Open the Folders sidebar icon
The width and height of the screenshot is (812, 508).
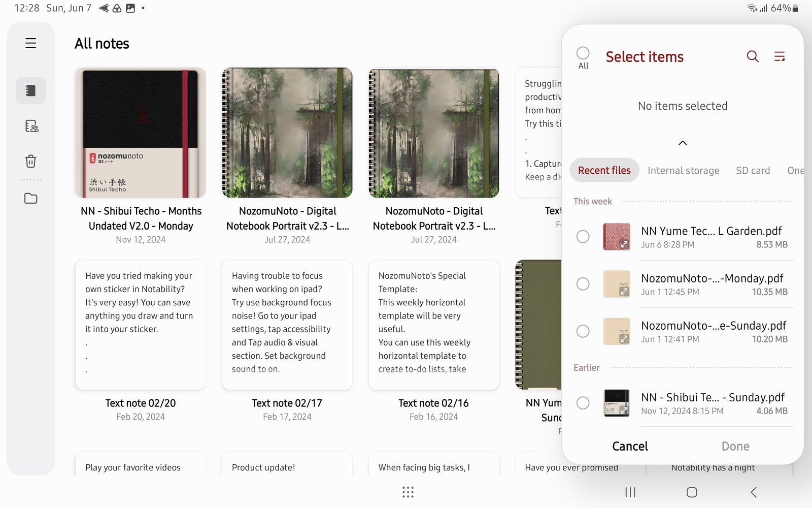point(30,198)
